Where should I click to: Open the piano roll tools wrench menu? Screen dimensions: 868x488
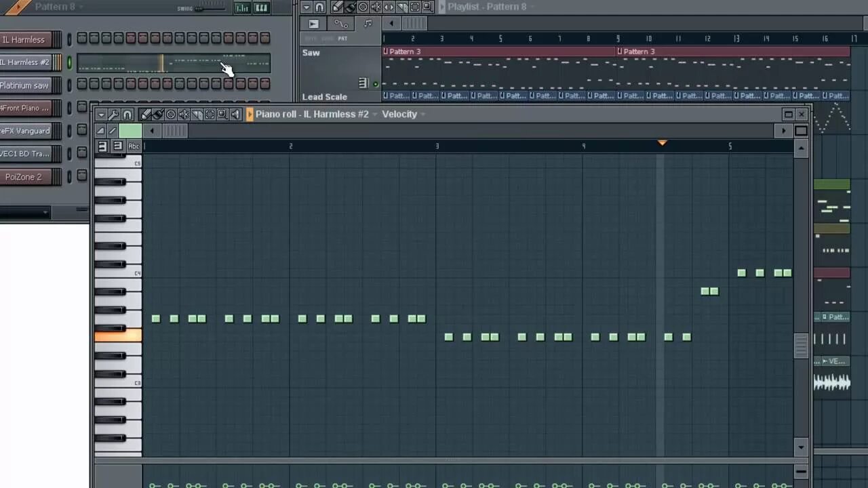point(115,115)
